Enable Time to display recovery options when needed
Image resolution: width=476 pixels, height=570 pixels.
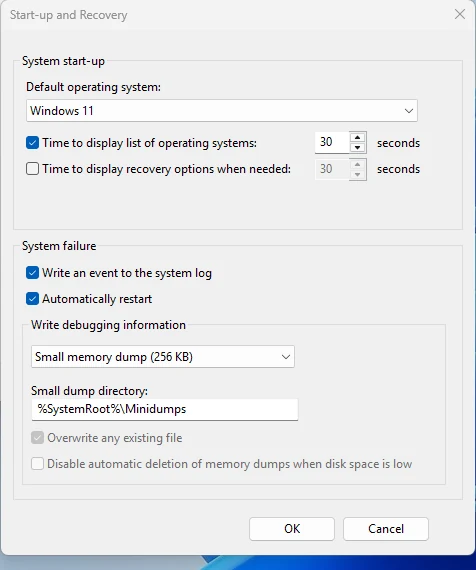pyautogui.click(x=32, y=169)
